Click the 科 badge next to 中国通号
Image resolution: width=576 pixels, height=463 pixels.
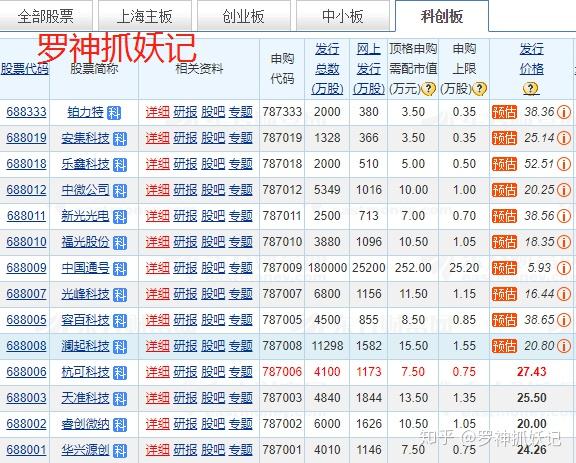pyautogui.click(x=120, y=269)
